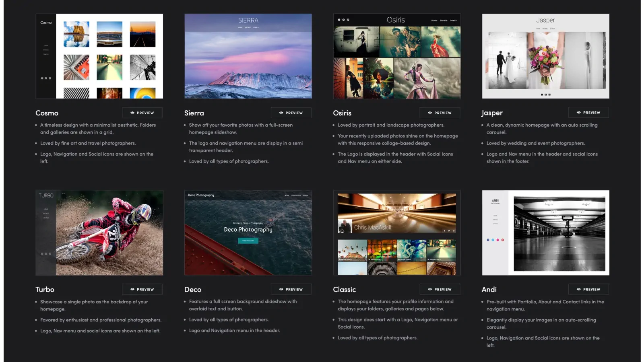
Task: Select the Cosmo theme thumbnail
Action: click(99, 56)
